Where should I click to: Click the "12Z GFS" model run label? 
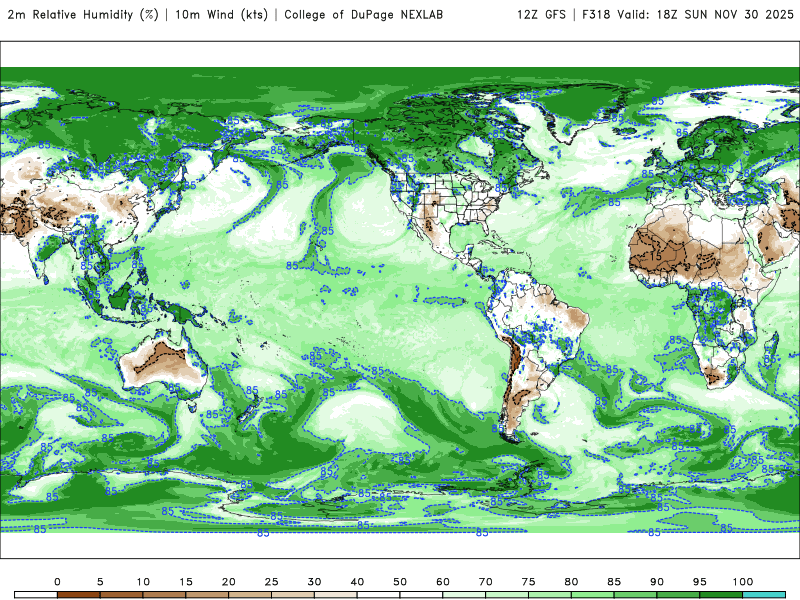(541, 15)
